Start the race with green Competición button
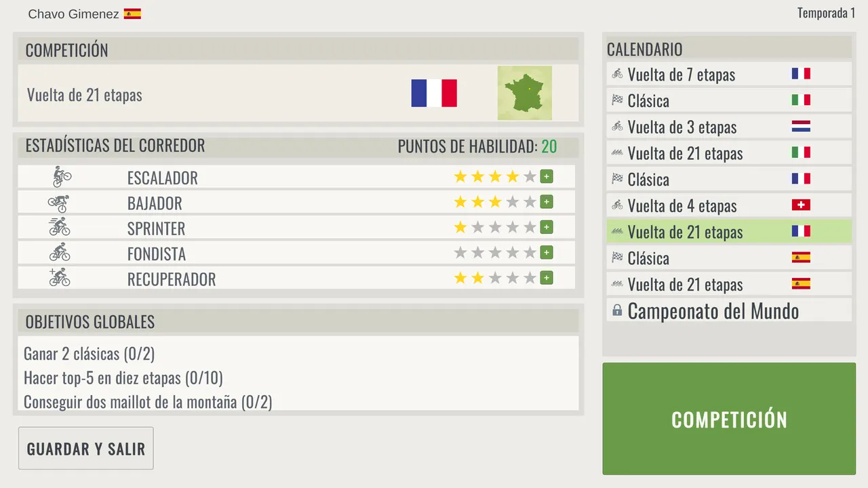The image size is (868, 488). click(729, 419)
